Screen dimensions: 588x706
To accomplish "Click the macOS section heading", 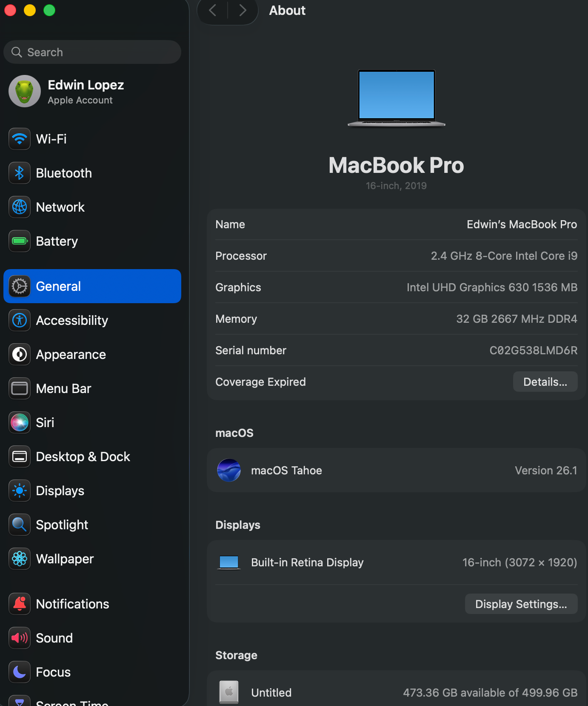I will pyautogui.click(x=234, y=433).
